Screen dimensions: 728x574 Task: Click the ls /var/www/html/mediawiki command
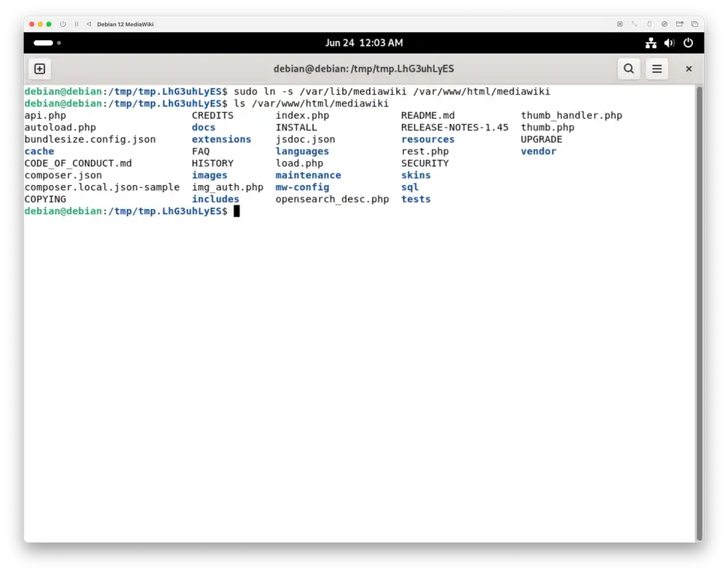tap(311, 103)
